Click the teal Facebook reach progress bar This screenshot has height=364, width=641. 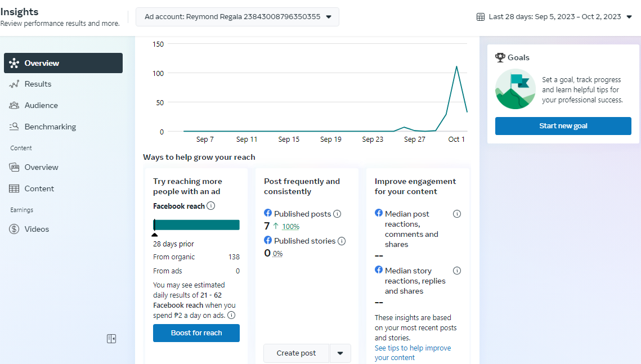point(196,225)
